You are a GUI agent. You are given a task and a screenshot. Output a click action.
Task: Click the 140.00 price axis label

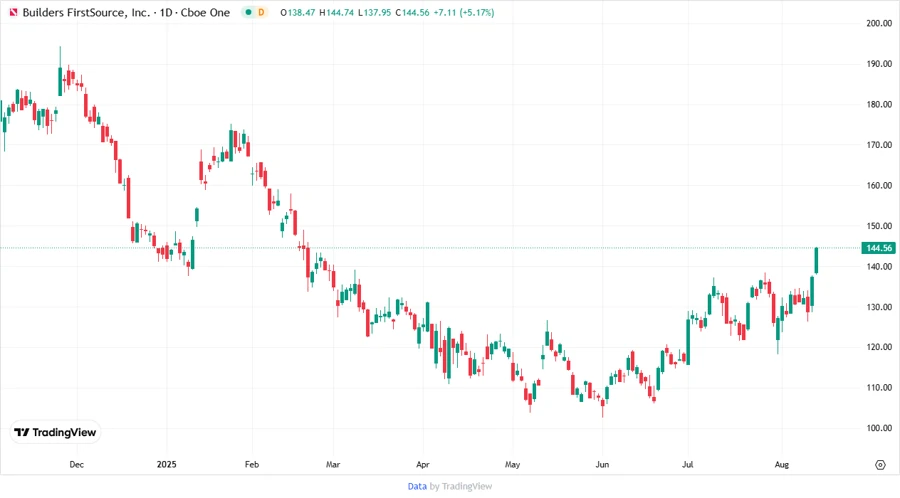point(879,266)
